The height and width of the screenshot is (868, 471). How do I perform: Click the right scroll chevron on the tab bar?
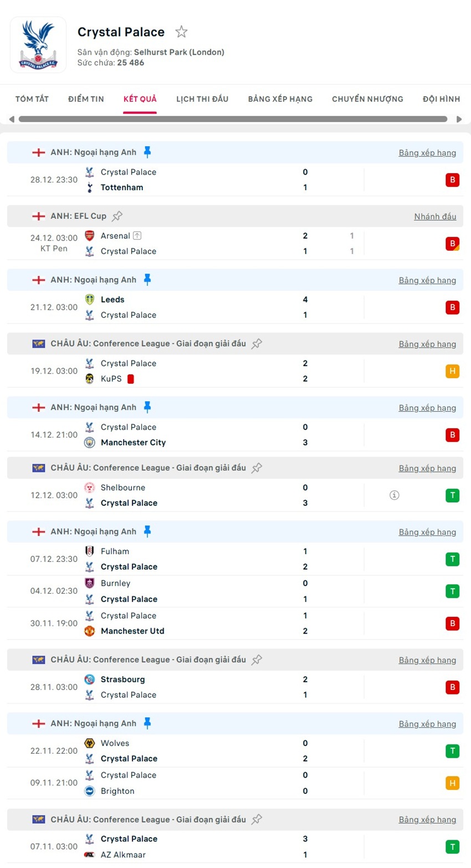[459, 119]
